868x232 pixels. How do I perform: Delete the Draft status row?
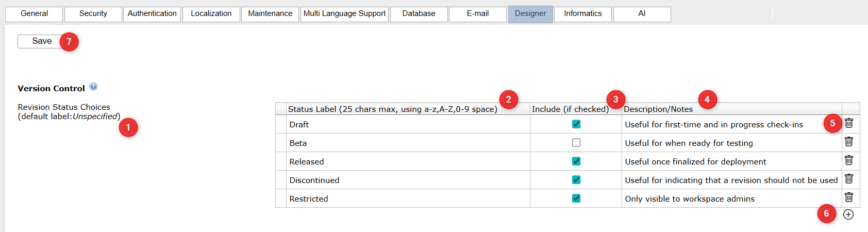[x=849, y=123]
